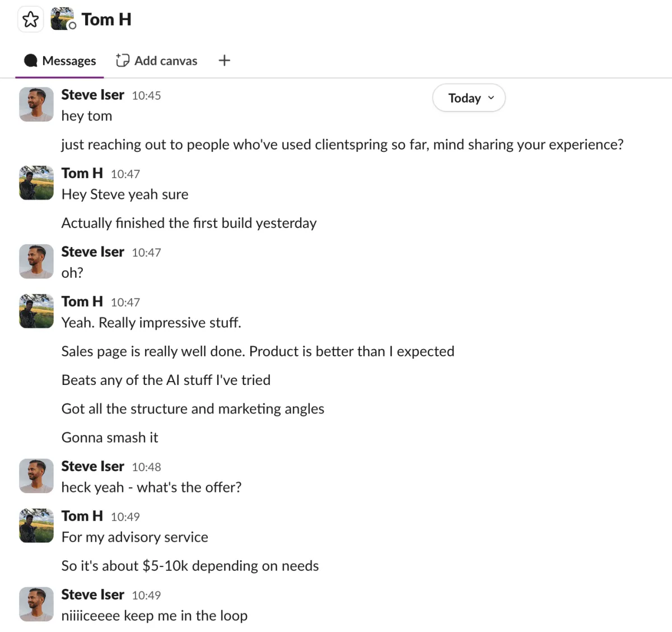
Task: Click Tom H's avatar beside "Yeah. Really impressive stuff."
Action: 36,311
